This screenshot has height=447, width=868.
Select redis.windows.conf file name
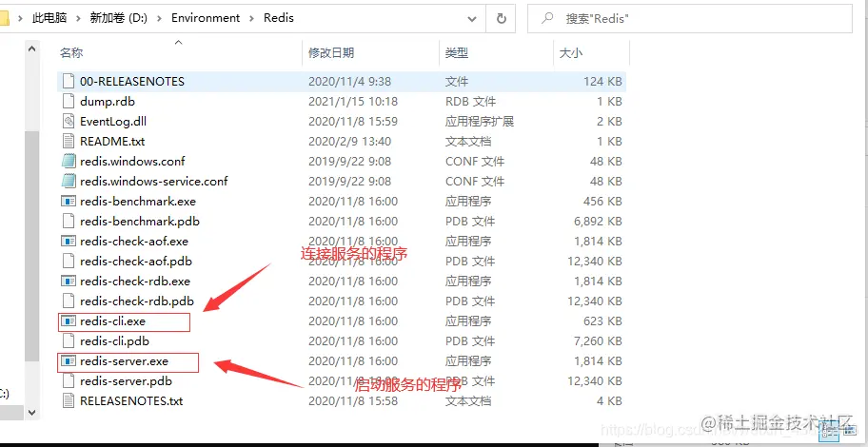(132, 161)
